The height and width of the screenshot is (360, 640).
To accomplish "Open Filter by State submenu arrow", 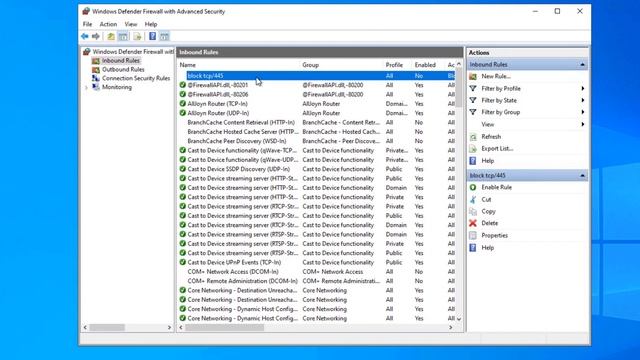I will click(x=583, y=100).
